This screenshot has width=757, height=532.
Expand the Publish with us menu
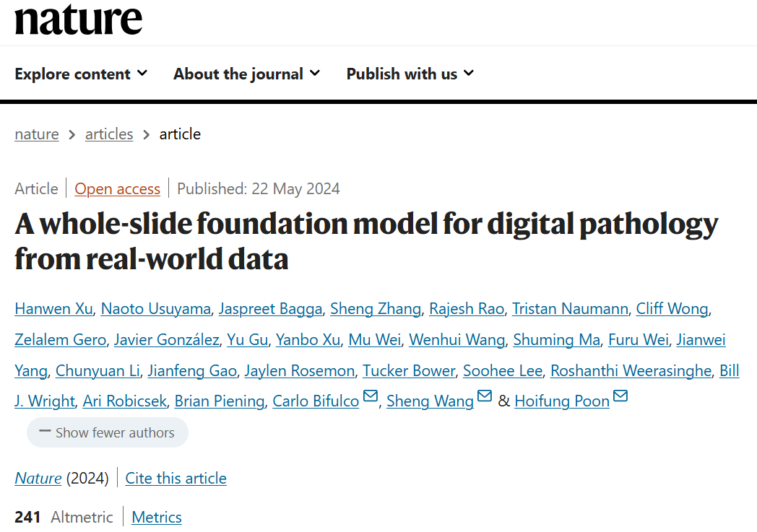tap(410, 74)
